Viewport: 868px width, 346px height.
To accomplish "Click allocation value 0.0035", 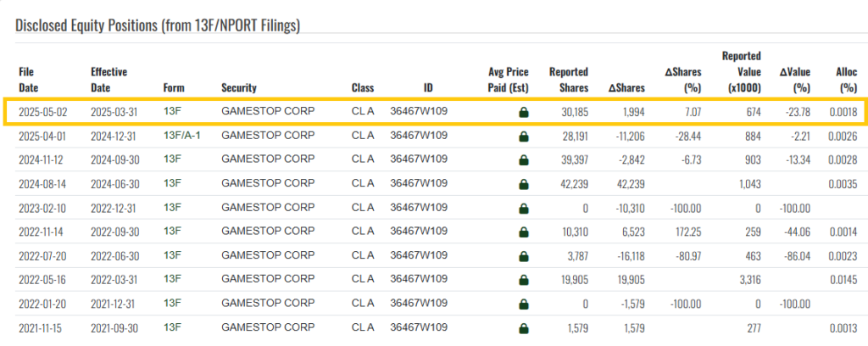I will click(843, 184).
